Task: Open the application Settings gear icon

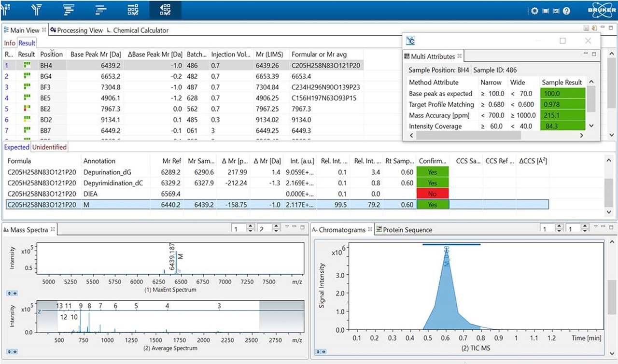Action: 534,10
